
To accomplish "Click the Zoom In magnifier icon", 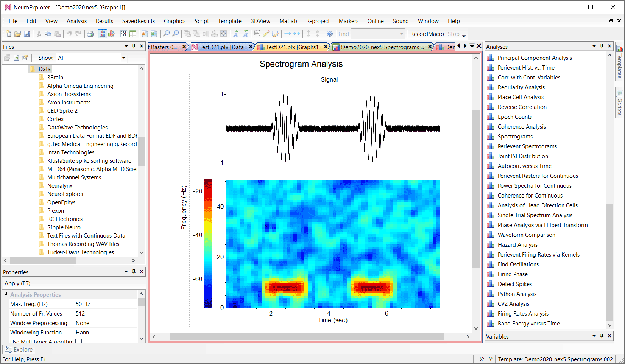I will click(x=166, y=34).
